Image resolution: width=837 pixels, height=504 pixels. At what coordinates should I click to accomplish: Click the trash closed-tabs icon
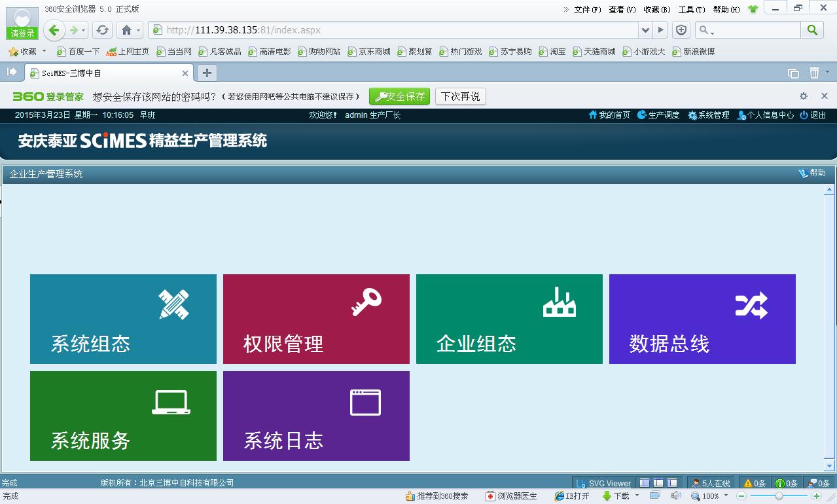[x=814, y=73]
